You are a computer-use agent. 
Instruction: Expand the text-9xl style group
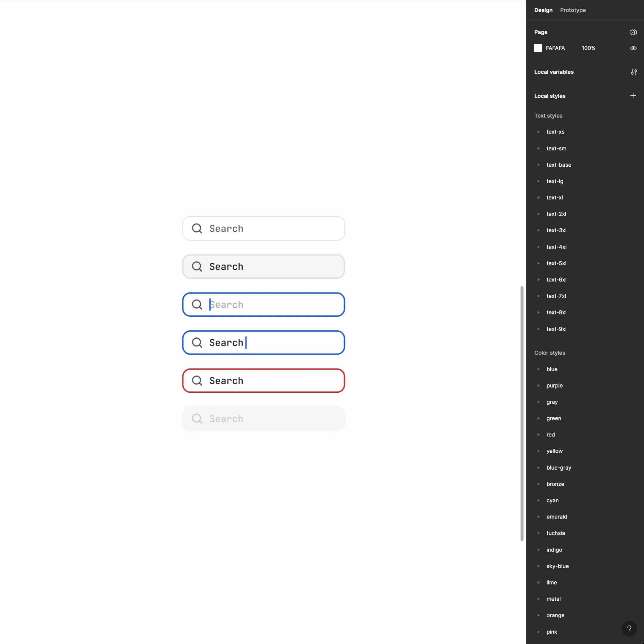coord(538,329)
